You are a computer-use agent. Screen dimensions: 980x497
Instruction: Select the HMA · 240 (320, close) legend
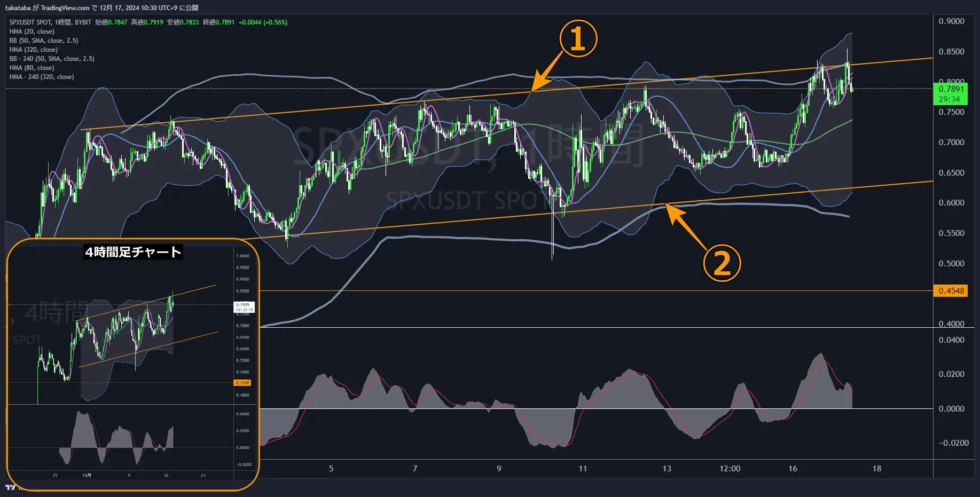42,77
